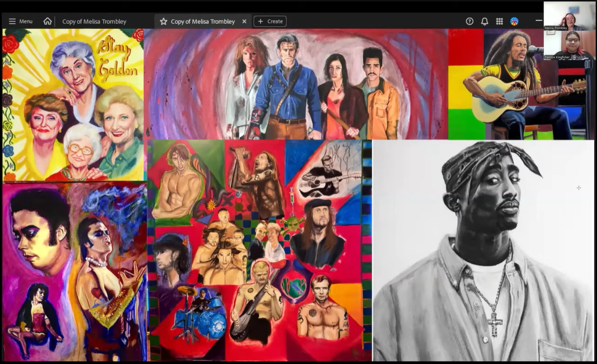Select the black and white bandana portrait
Screen dimensions: 597x364
(484, 251)
